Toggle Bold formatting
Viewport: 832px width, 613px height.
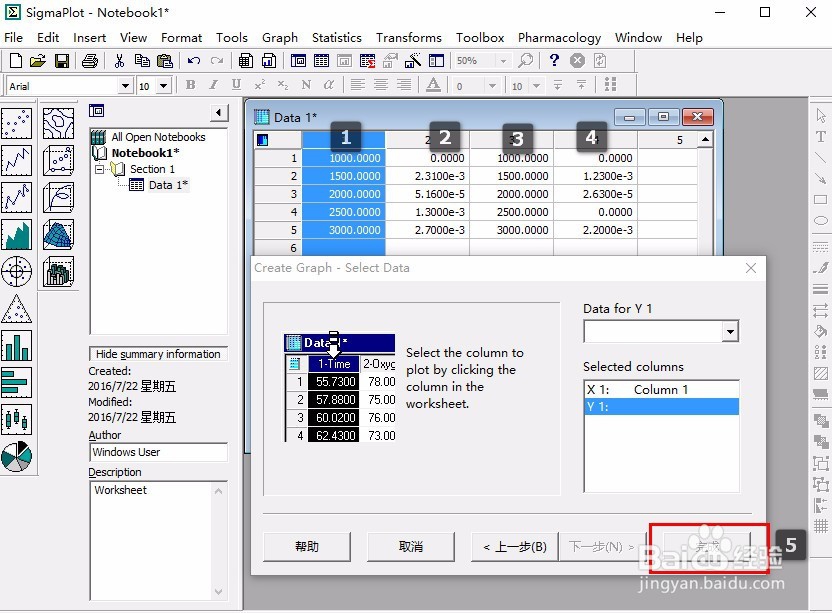pyautogui.click(x=190, y=85)
